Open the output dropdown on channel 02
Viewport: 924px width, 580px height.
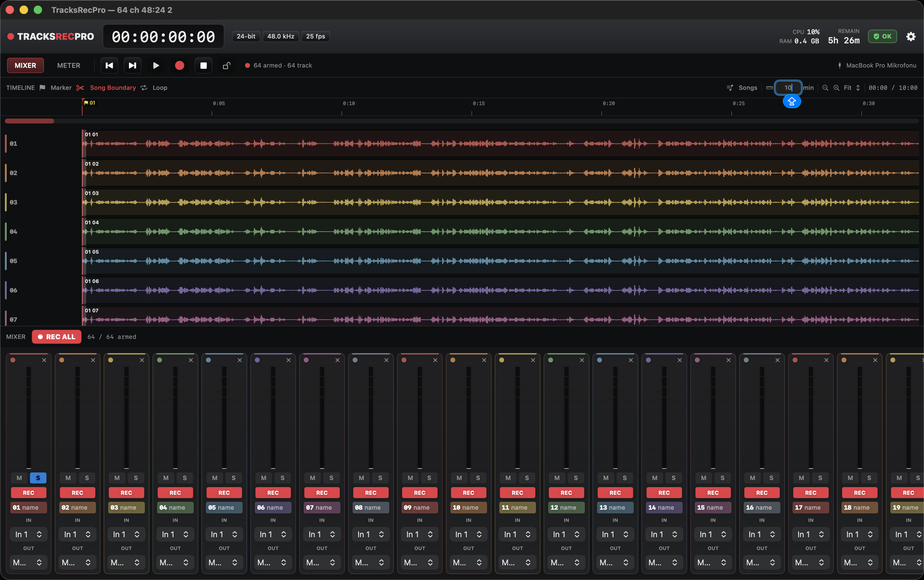78,563
